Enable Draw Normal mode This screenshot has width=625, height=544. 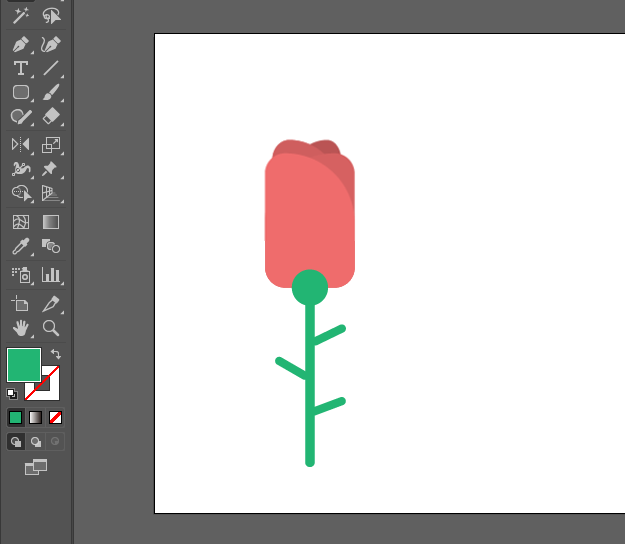(x=16, y=441)
